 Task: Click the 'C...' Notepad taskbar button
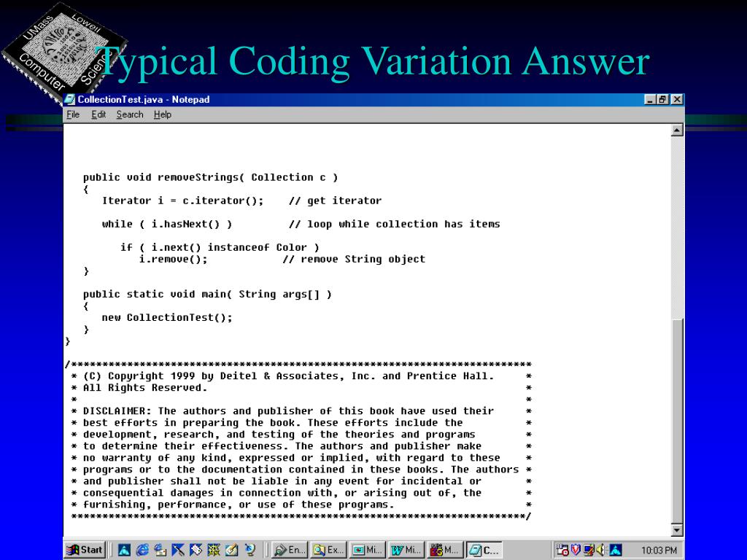pyautogui.click(x=484, y=550)
